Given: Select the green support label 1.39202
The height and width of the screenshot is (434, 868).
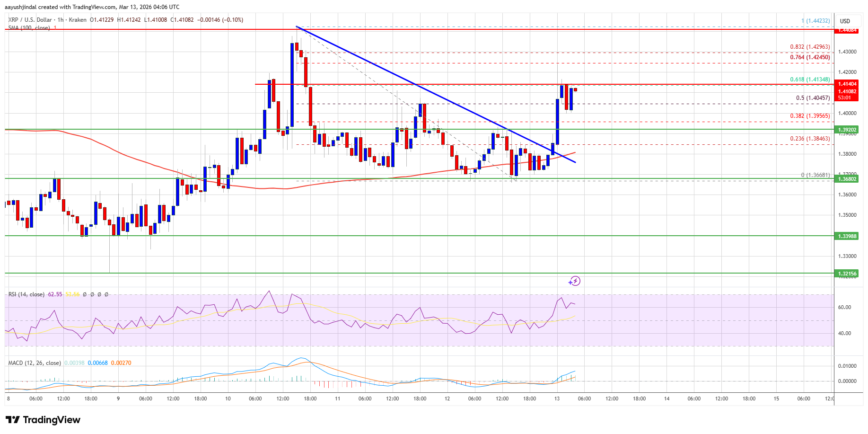Looking at the screenshot, I should click(x=847, y=129).
